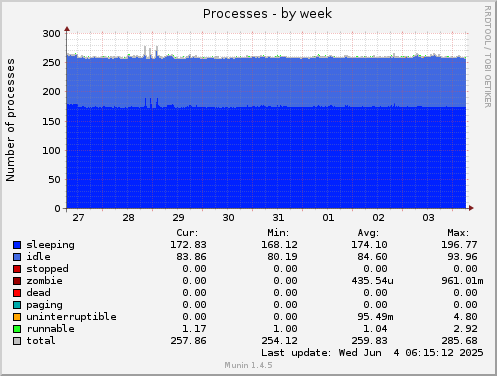497x376 pixels.
Task: Click the stopped legend color swatch
Action: 17,269
